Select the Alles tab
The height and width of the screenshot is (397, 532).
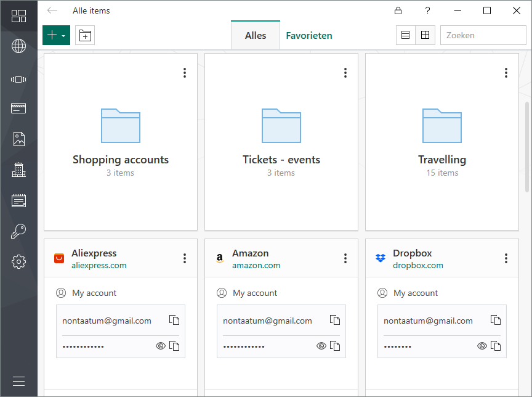pos(256,36)
